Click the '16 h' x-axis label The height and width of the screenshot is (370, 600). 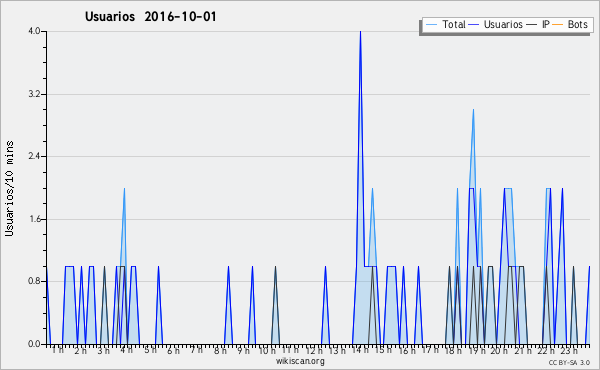407,350
